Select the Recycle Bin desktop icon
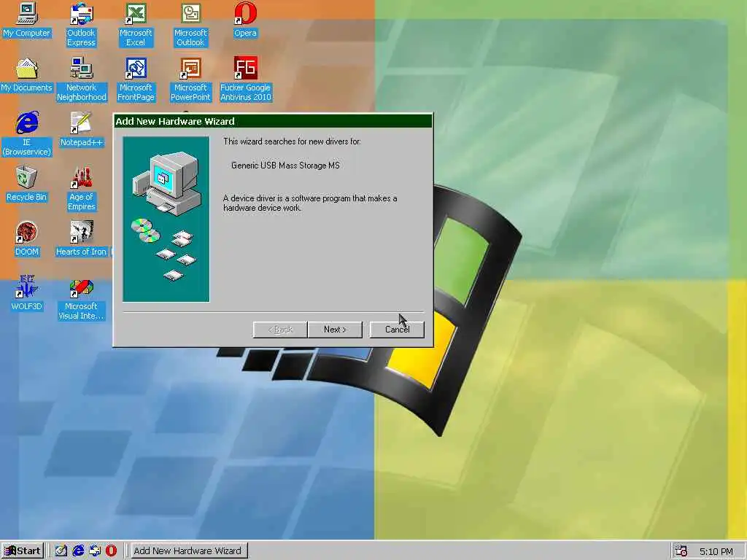Viewport: 747px width, 560px height. 27,184
